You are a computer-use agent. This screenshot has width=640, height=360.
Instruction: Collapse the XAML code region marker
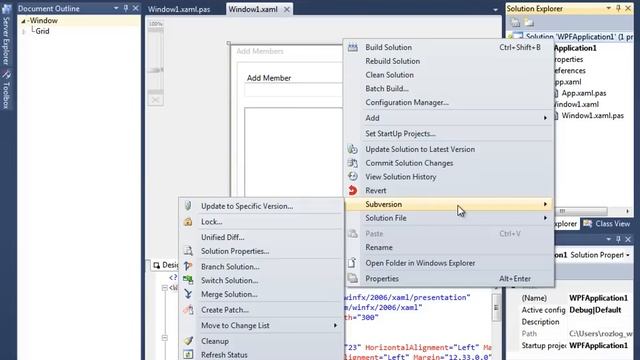tap(164, 288)
